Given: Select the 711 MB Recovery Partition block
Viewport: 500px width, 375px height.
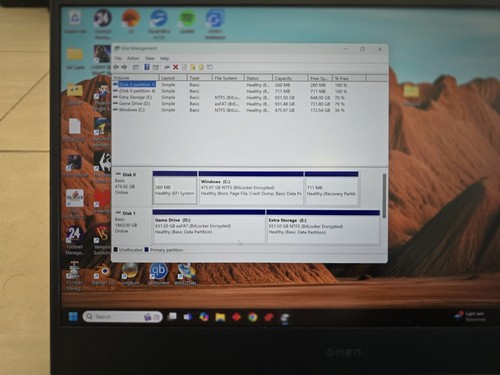Looking at the screenshot, I should point(332,188).
